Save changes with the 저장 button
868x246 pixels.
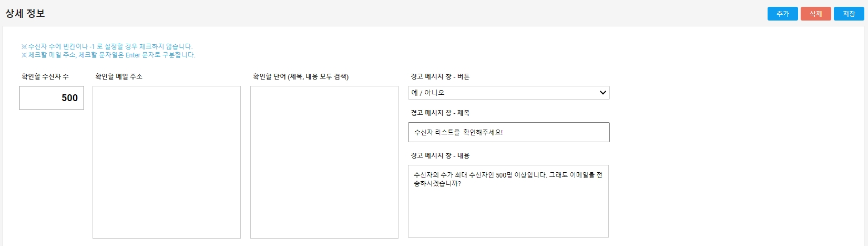[x=849, y=14]
